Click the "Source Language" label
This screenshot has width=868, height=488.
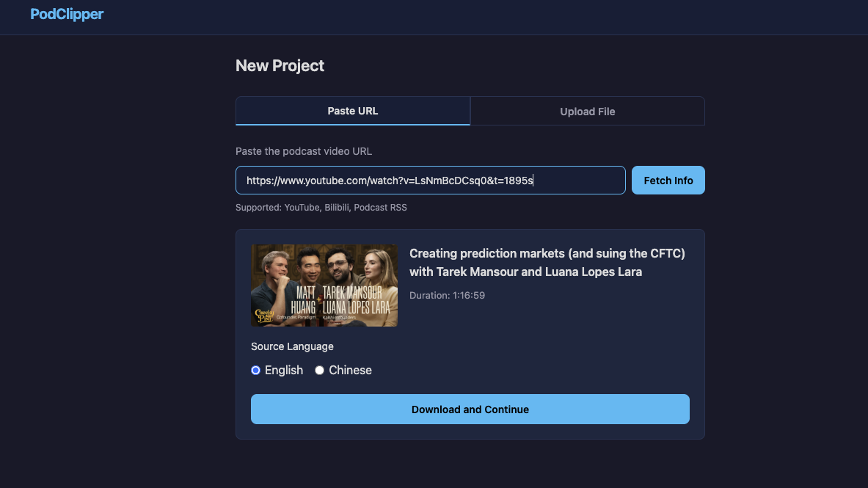(292, 346)
